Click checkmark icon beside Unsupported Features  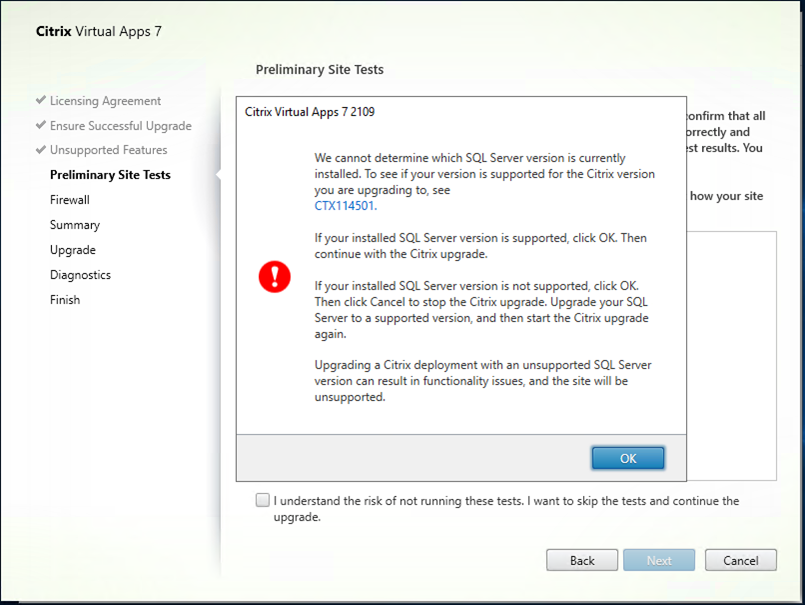point(41,149)
